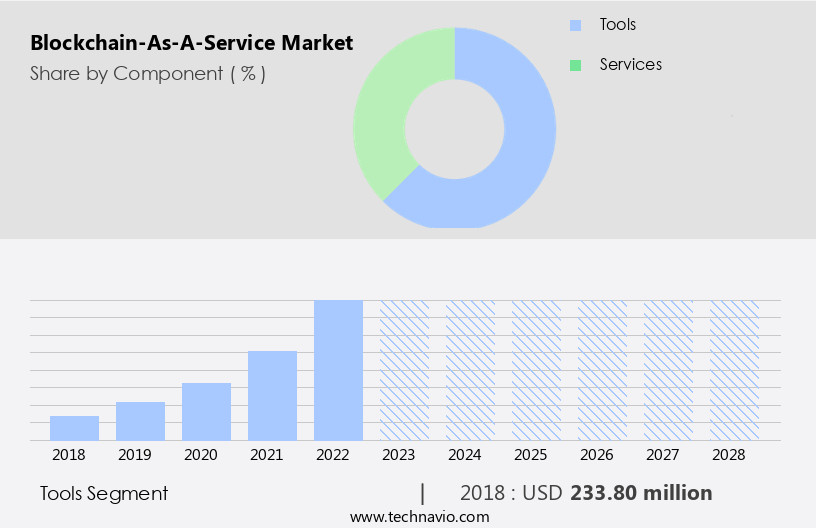Click the 2020 solid blue bar
The height and width of the screenshot is (528, 816).
tap(206, 411)
